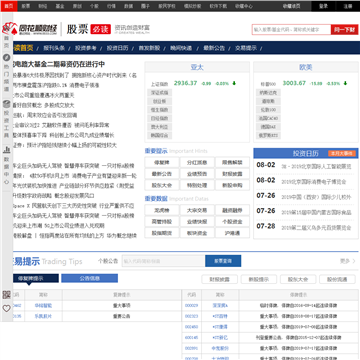Open 业绩预告 under 重要提示
Viewport: 360px width, 360px height.
click(x=197, y=174)
